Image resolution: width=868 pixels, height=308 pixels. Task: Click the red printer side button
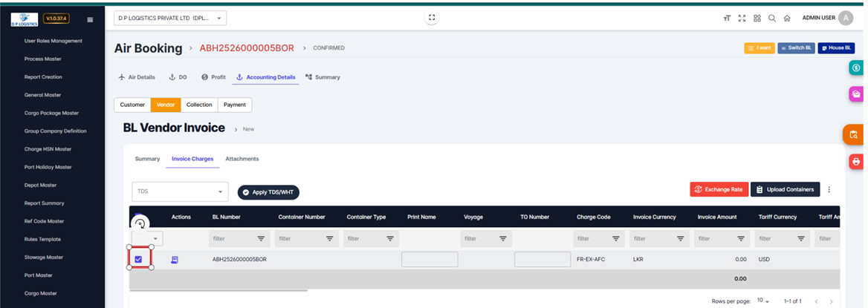pyautogui.click(x=855, y=161)
